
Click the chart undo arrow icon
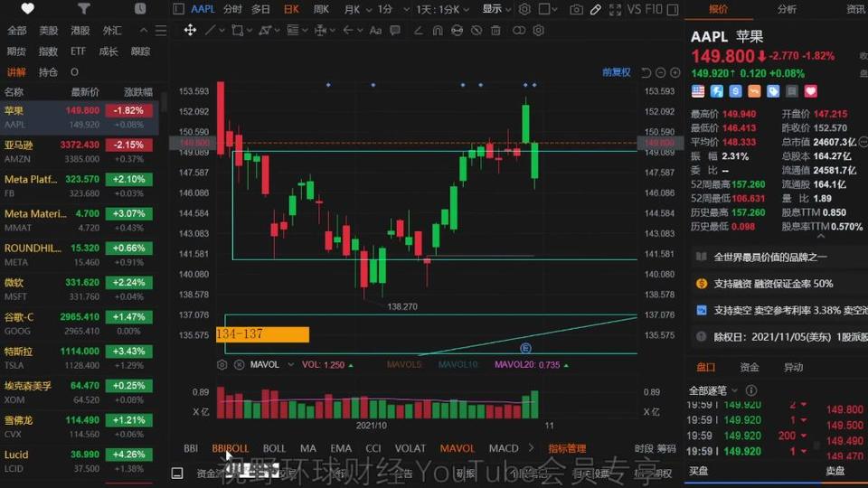click(646, 72)
